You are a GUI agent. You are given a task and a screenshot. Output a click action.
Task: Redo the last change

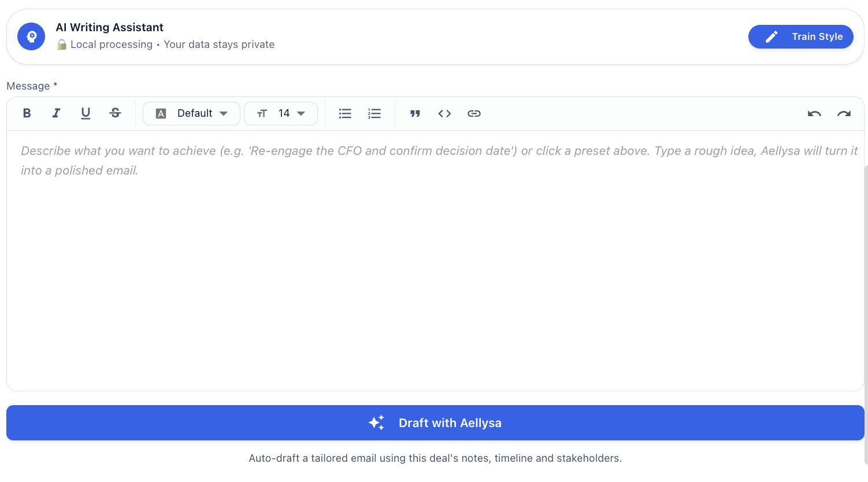point(844,113)
